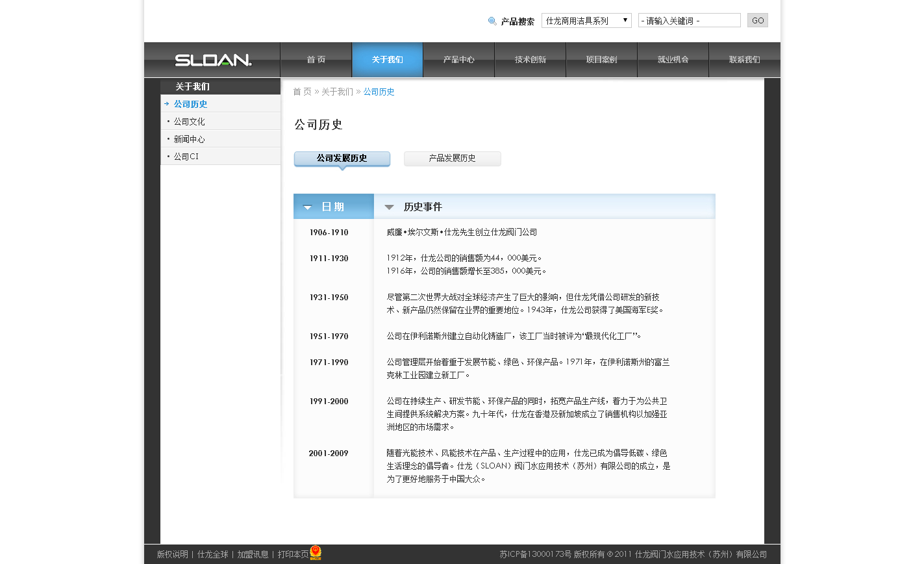Click the magnifier search icon
This screenshot has height=564, width=924.
(x=492, y=21)
